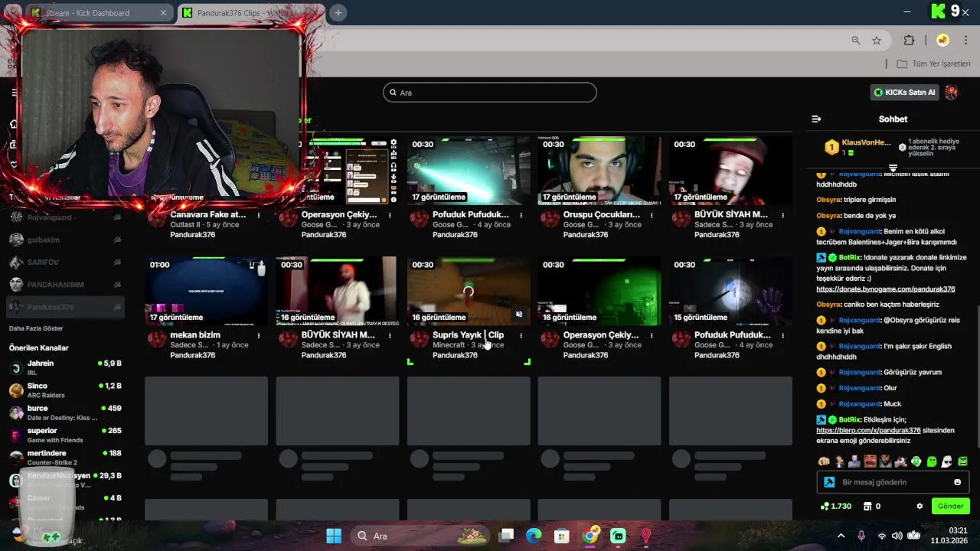Open options for second-row Operasyon Çekiy clip

[x=652, y=335]
